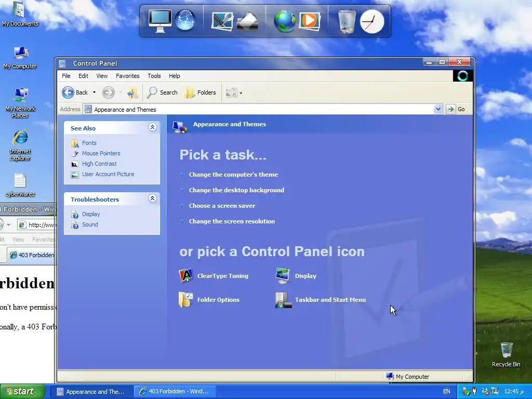Screen dimensions: 532x399
Task: Open the Recycle Bin desktop icon
Action: pyautogui.click(x=506, y=355)
